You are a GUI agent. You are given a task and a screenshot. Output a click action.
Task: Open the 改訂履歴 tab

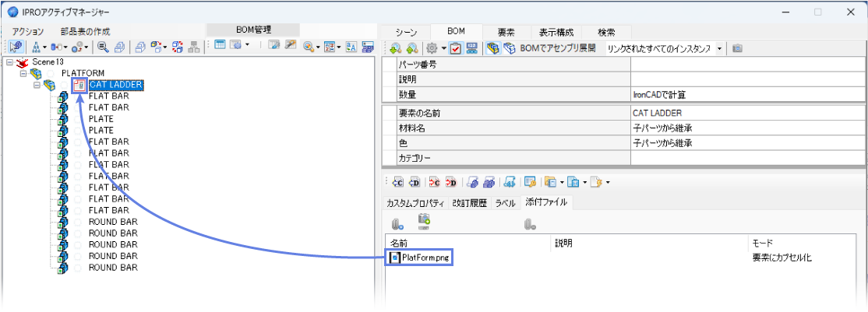click(469, 203)
